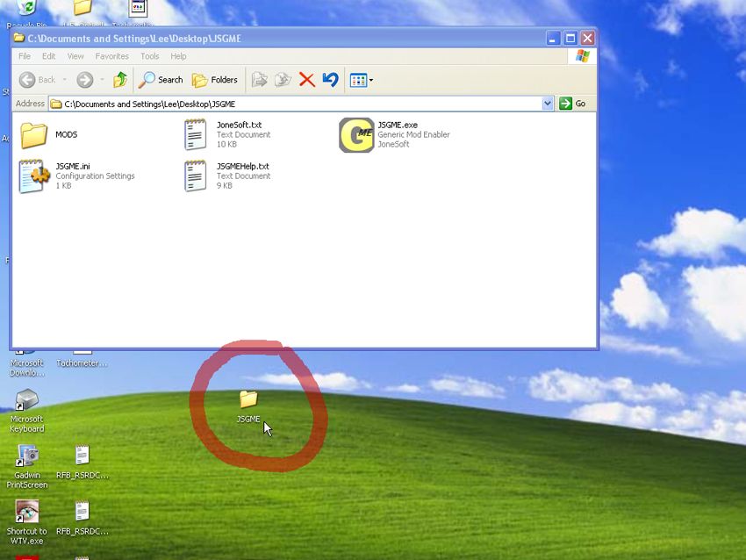Click the Explorer window title bar text
Screen dimensions: 746x560
[134, 39]
